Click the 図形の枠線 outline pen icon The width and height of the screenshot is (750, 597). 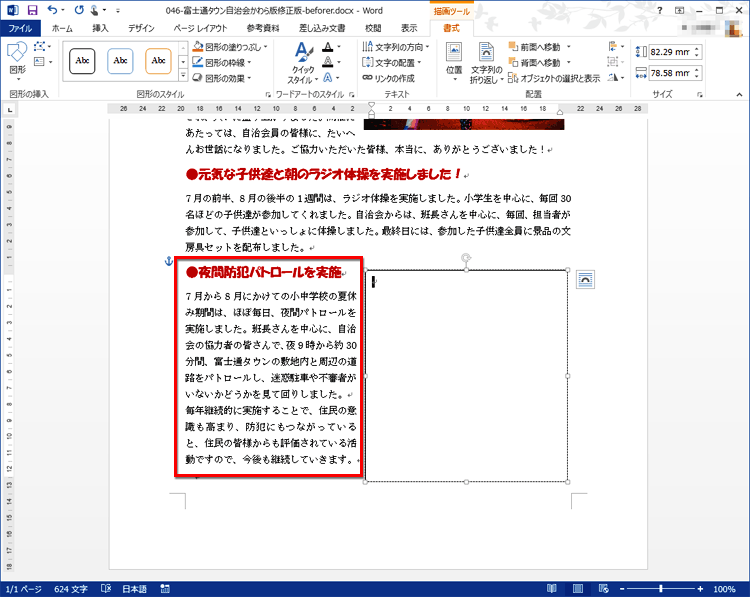pos(198,62)
